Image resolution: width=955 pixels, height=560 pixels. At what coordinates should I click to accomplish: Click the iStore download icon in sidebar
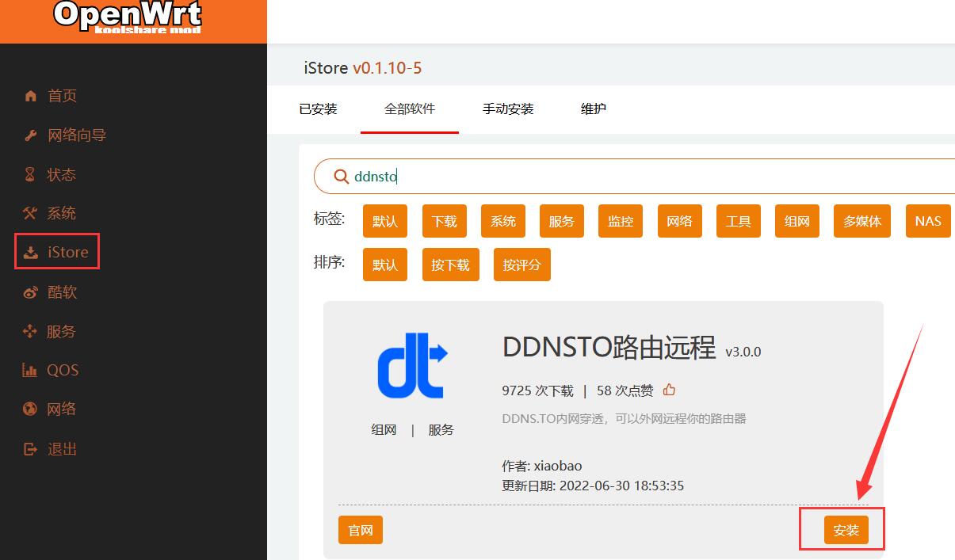[x=31, y=253]
